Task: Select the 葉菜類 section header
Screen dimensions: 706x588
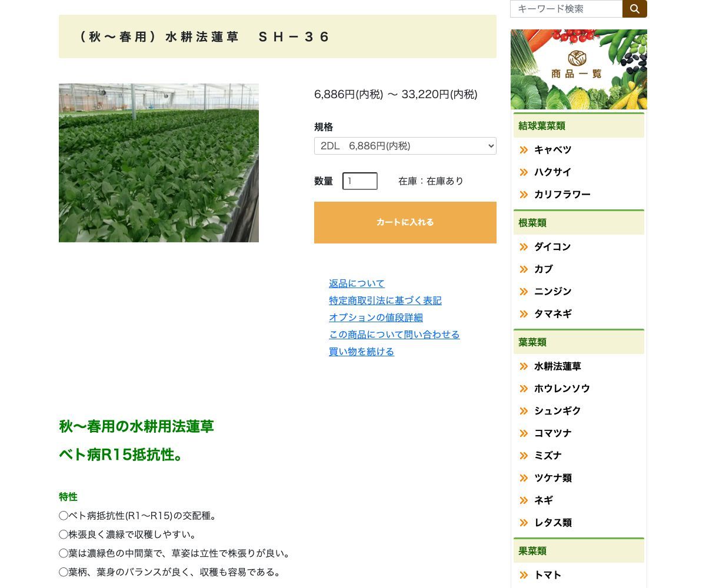Action: [578, 342]
